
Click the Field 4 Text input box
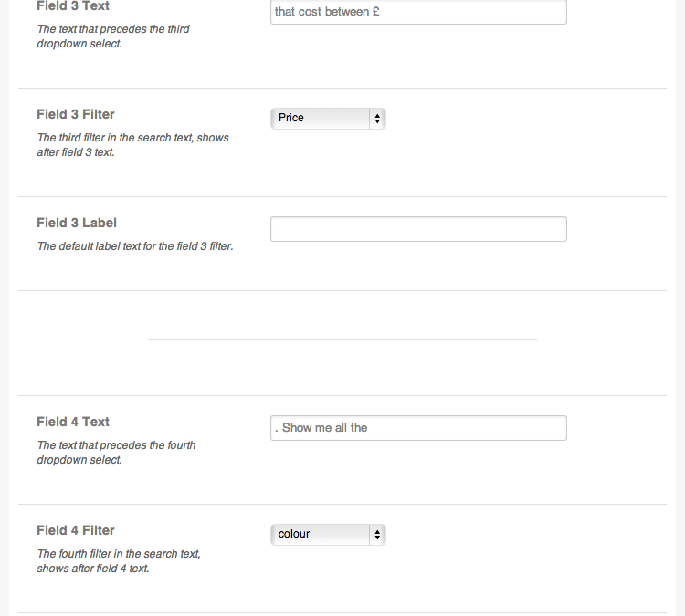point(418,428)
